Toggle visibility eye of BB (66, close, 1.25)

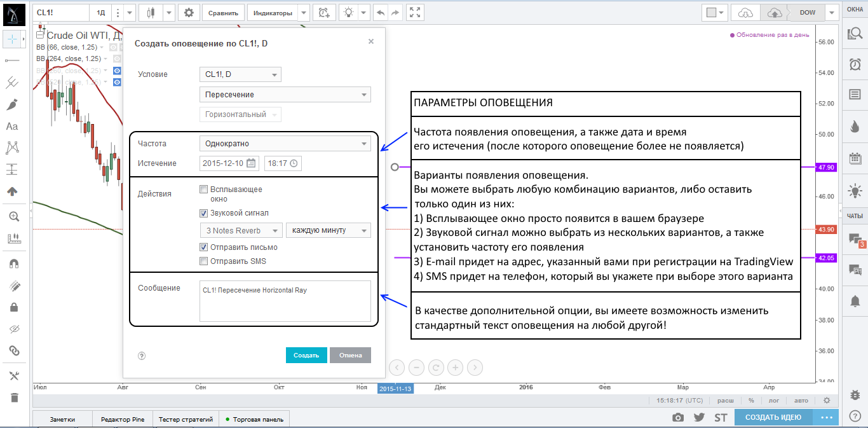click(114, 47)
